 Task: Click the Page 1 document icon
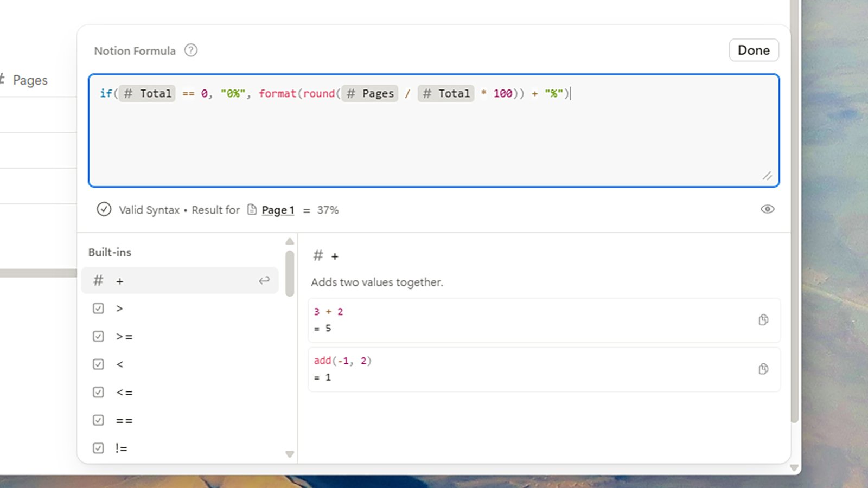pos(252,209)
